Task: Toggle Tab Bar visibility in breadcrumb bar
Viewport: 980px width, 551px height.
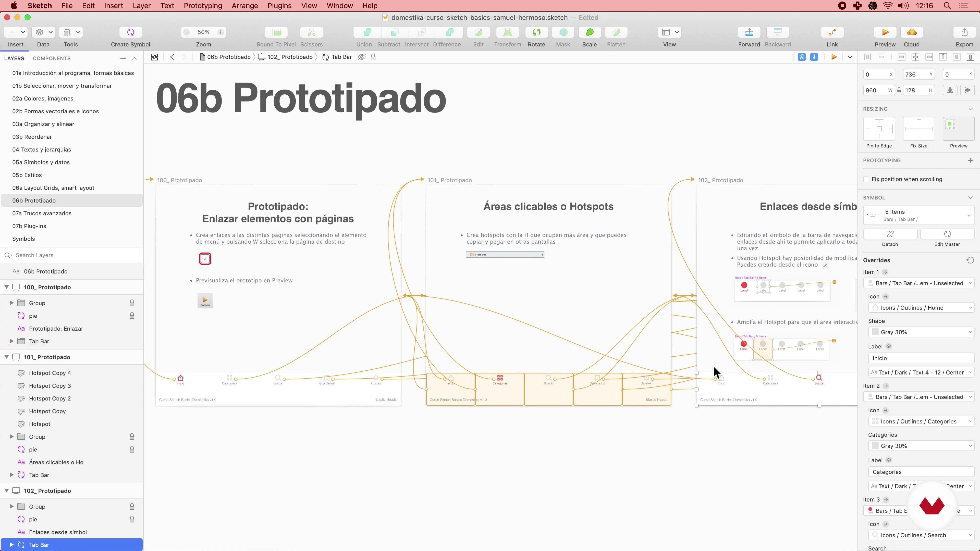Action: 362,57
